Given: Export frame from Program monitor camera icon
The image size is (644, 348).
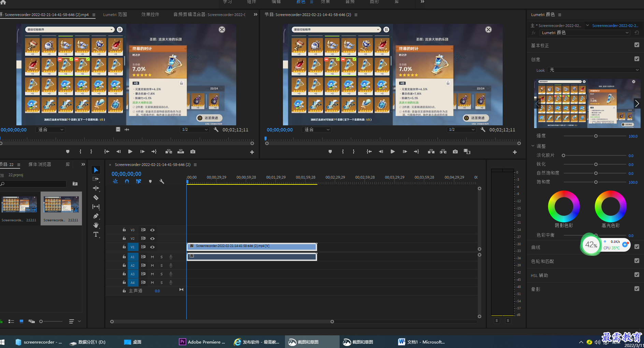Looking at the screenshot, I should tap(455, 152).
